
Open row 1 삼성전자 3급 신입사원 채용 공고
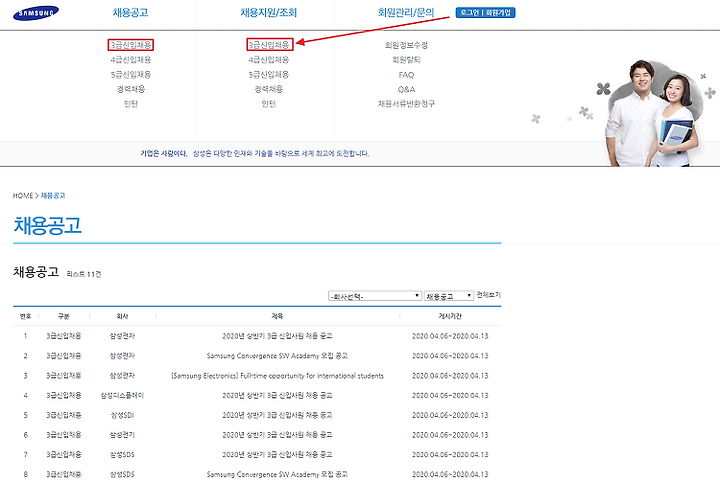point(277,336)
